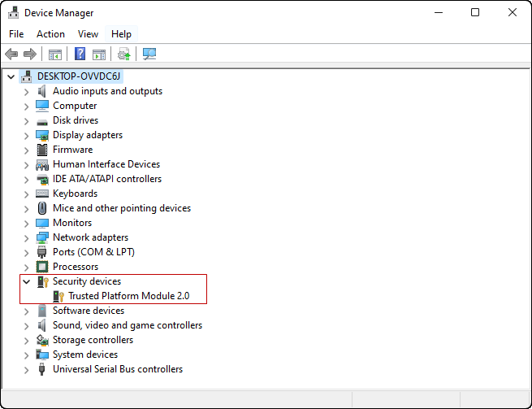Click the Scan for hardware changes icon
This screenshot has width=532, height=409.
149,54
